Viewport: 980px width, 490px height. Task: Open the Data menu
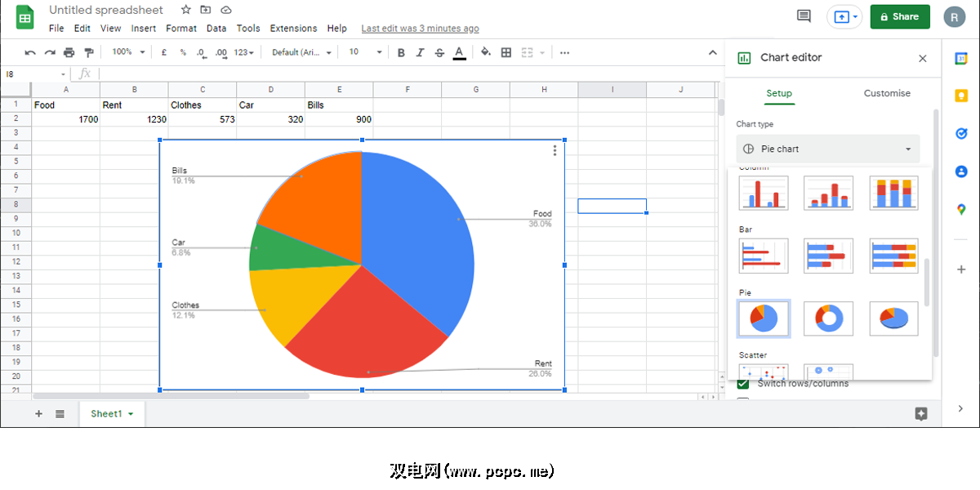point(216,28)
